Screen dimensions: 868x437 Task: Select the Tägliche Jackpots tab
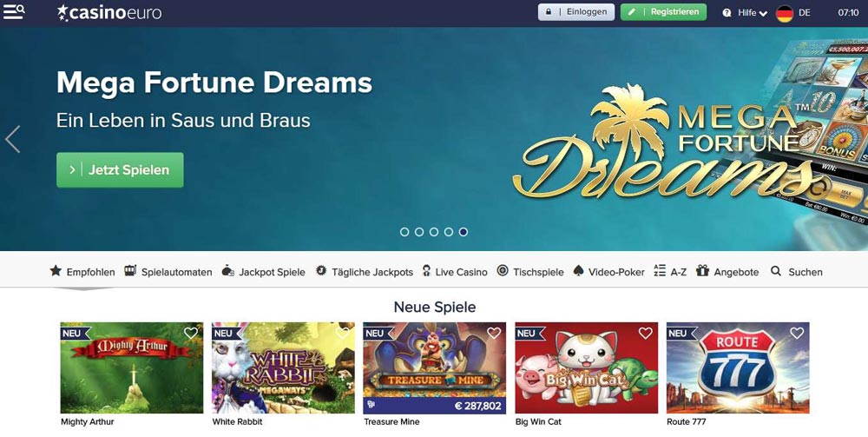click(x=365, y=271)
